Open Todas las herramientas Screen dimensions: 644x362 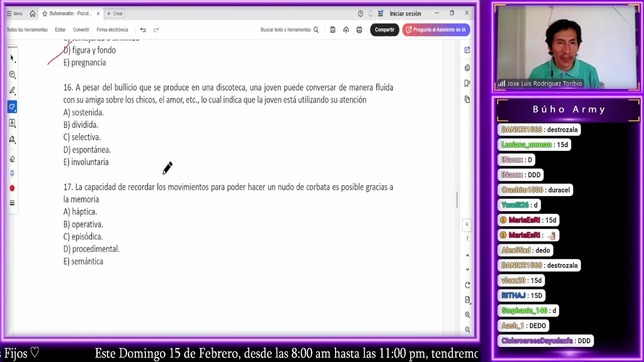pyautogui.click(x=27, y=30)
